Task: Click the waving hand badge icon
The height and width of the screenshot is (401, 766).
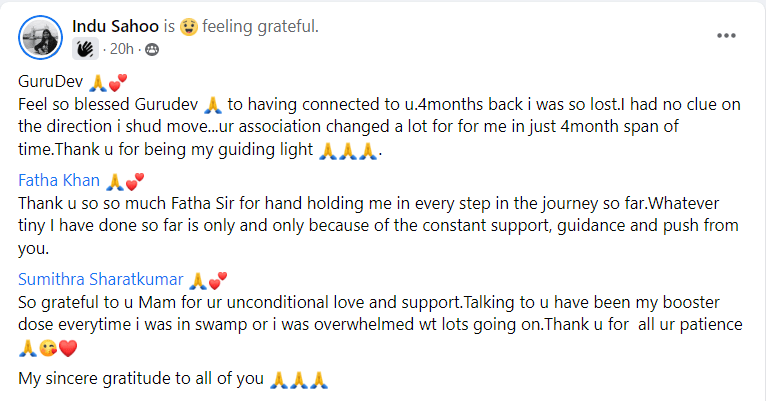Action: (85, 47)
